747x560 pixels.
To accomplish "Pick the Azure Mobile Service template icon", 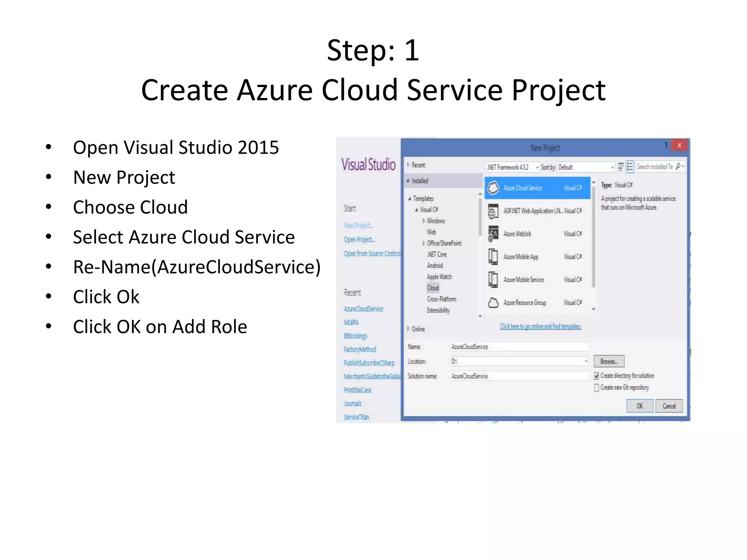I will click(x=493, y=280).
